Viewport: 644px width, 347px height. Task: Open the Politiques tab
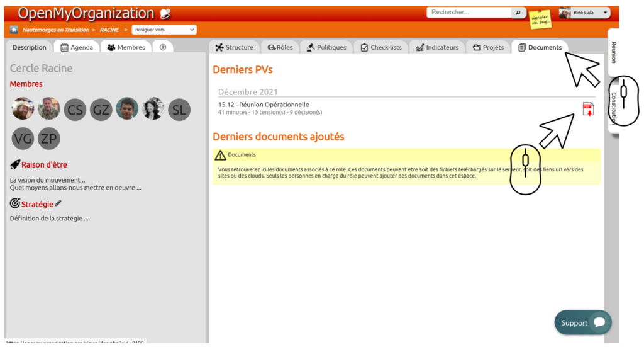(x=326, y=47)
